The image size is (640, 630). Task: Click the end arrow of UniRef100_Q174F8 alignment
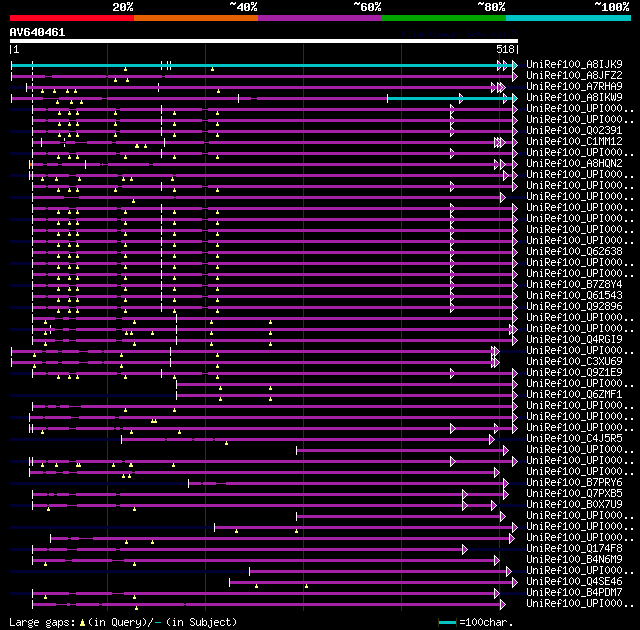[x=464, y=550]
